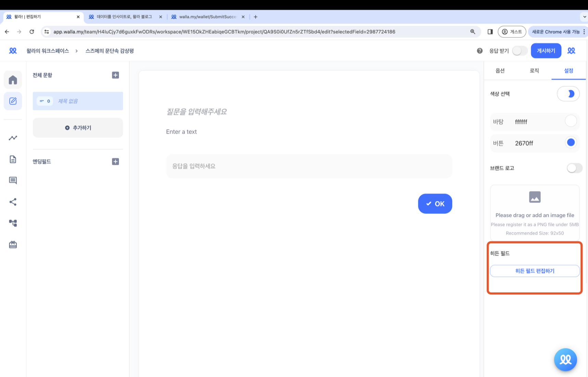Image resolution: width=588 pixels, height=377 pixels.
Task: Click the share icon in sidebar
Action: pyautogui.click(x=13, y=202)
